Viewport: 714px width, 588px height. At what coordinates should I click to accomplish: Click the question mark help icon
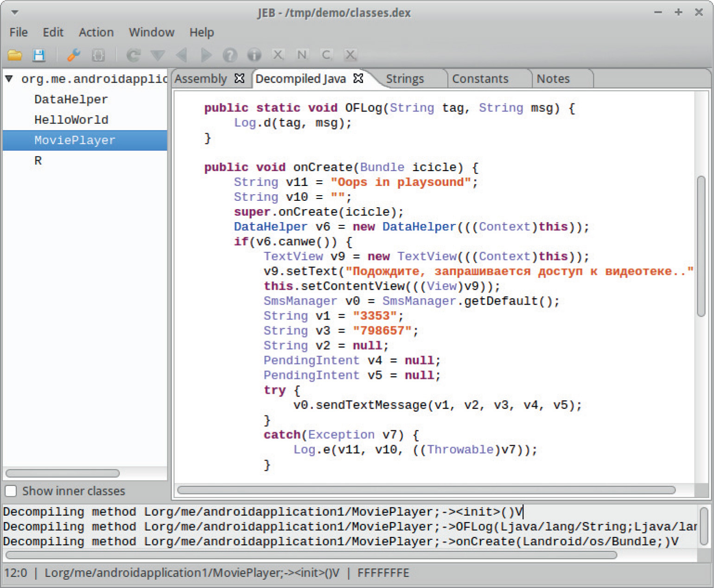(x=229, y=55)
